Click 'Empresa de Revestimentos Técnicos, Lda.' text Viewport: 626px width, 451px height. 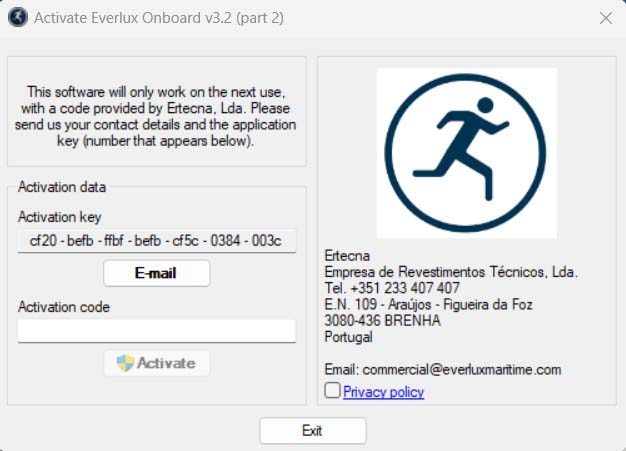point(451,272)
